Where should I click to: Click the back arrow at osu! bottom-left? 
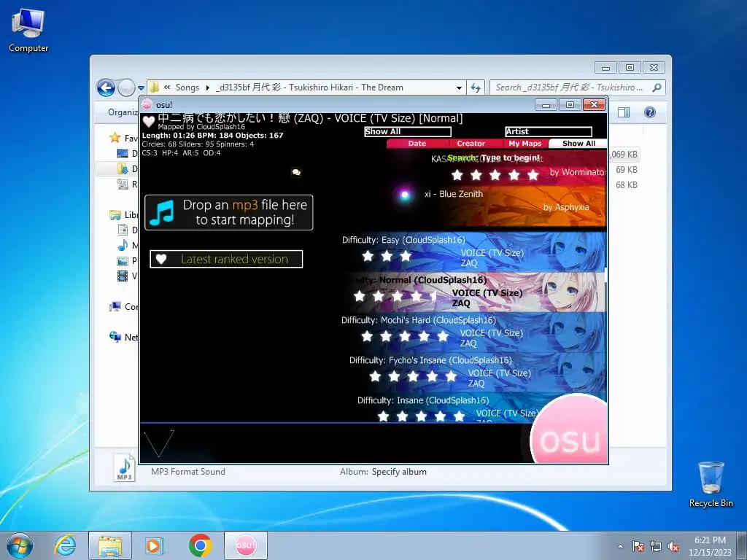[x=159, y=443]
